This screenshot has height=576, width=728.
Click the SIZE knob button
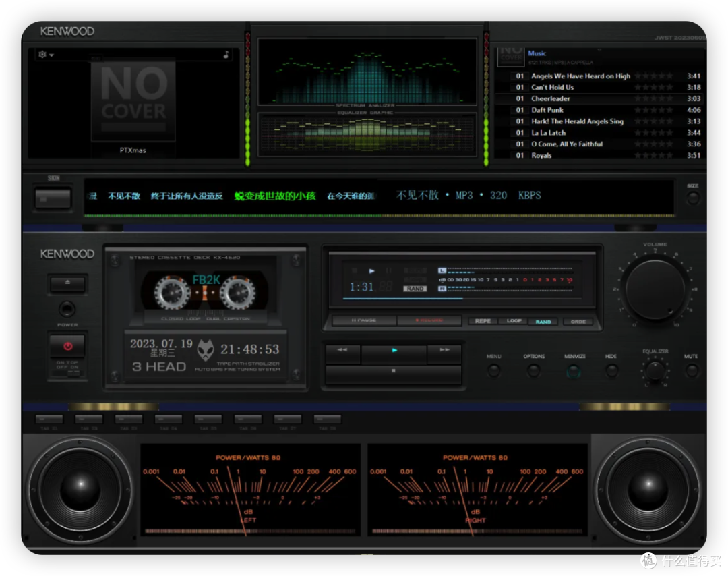coord(693,198)
